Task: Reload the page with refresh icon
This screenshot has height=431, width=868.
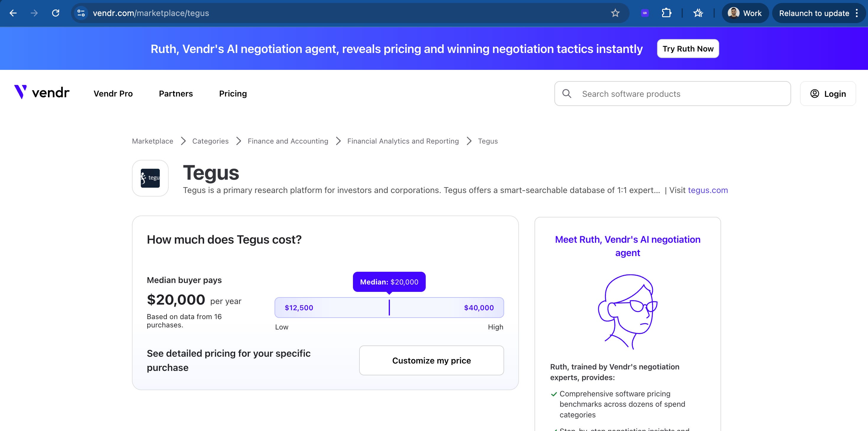Action: (56, 13)
